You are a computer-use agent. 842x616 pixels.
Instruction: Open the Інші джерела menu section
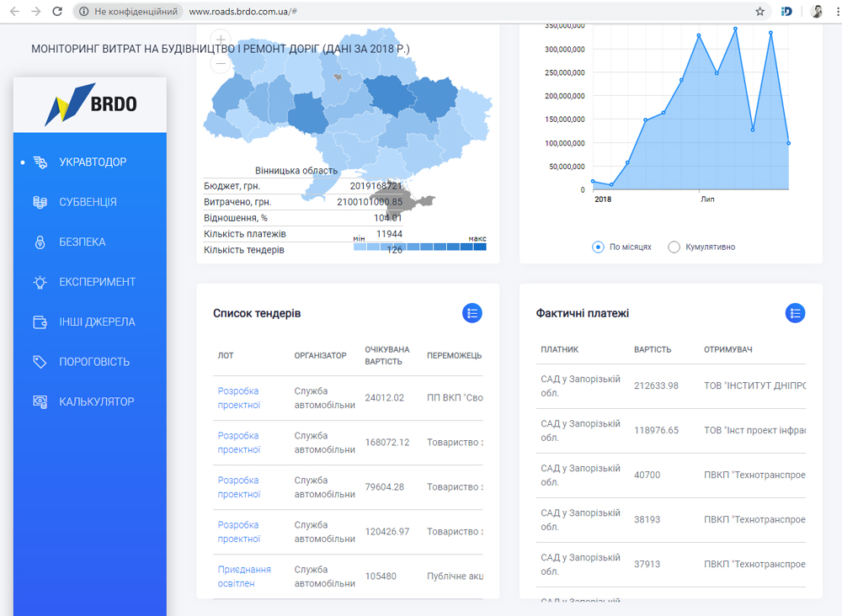(x=97, y=322)
